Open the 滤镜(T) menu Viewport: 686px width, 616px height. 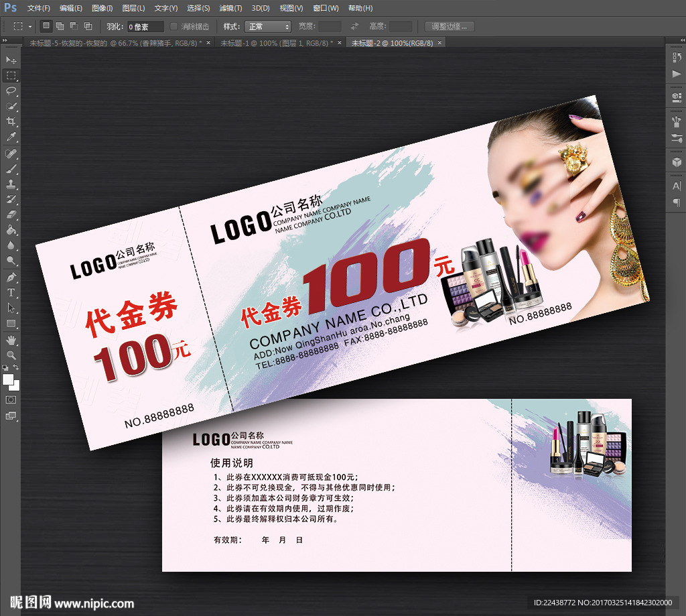coord(230,8)
